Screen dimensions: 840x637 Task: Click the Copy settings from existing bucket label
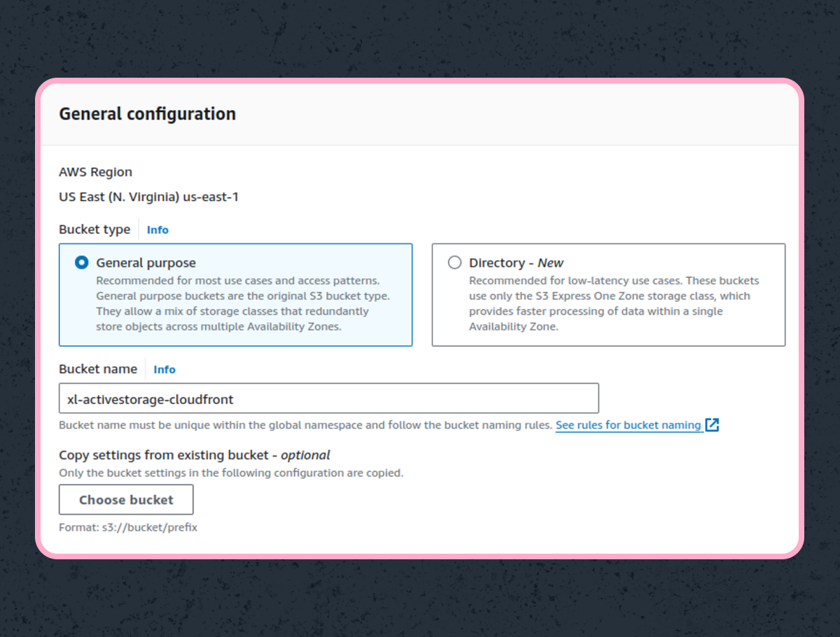[x=194, y=455]
